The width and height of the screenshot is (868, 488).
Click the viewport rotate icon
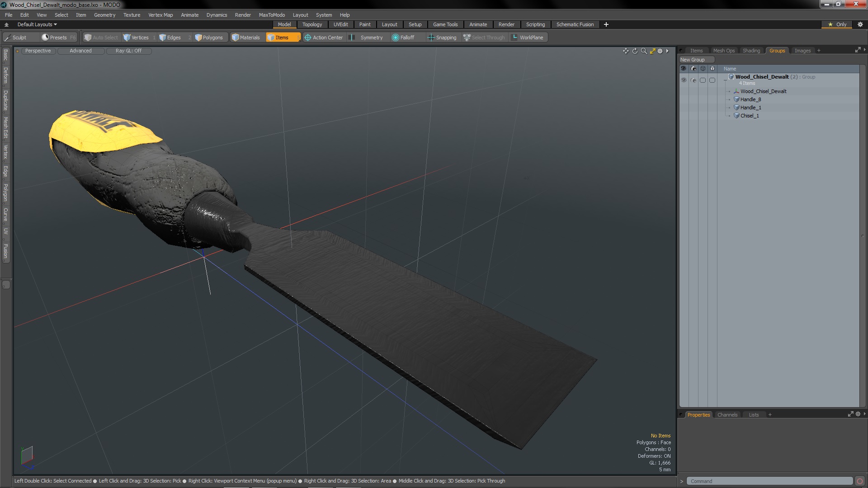click(x=635, y=51)
